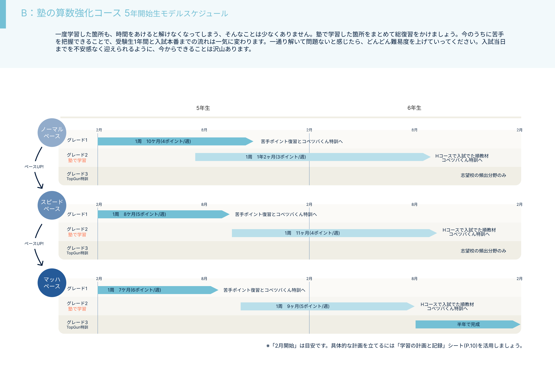Click the first ペースUP! label
Screen dimensions: 555x392
pos(34,167)
